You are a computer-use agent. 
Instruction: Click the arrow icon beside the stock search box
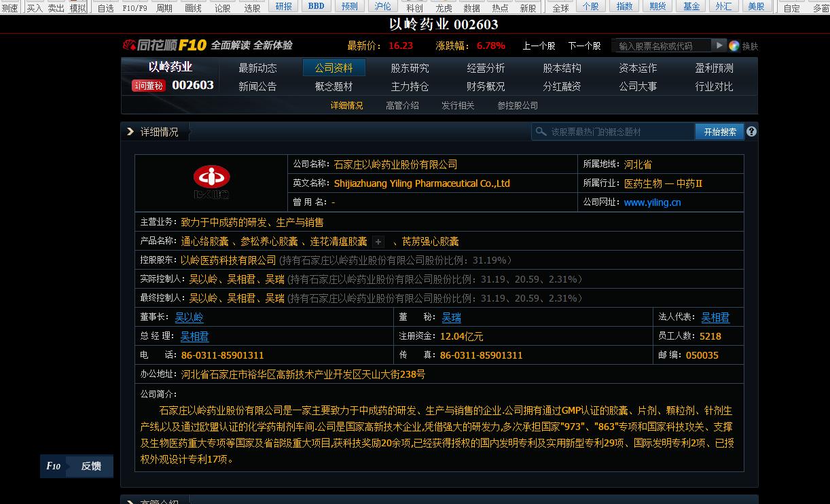719,46
